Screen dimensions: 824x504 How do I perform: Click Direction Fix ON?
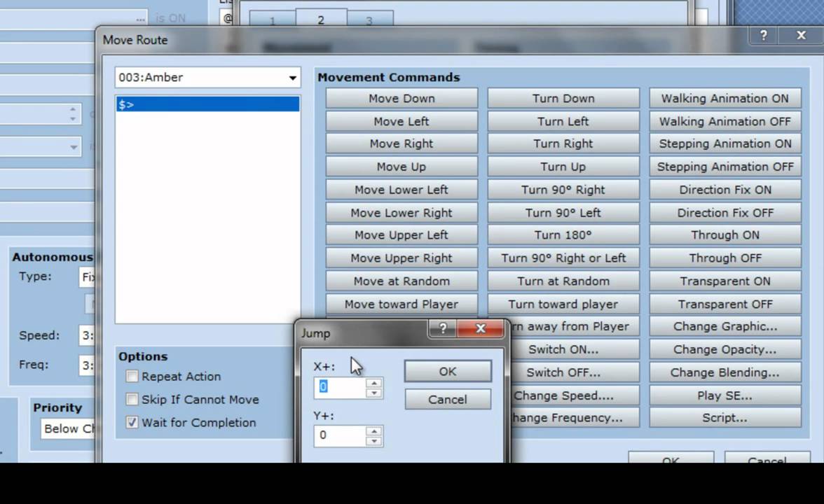tap(725, 190)
